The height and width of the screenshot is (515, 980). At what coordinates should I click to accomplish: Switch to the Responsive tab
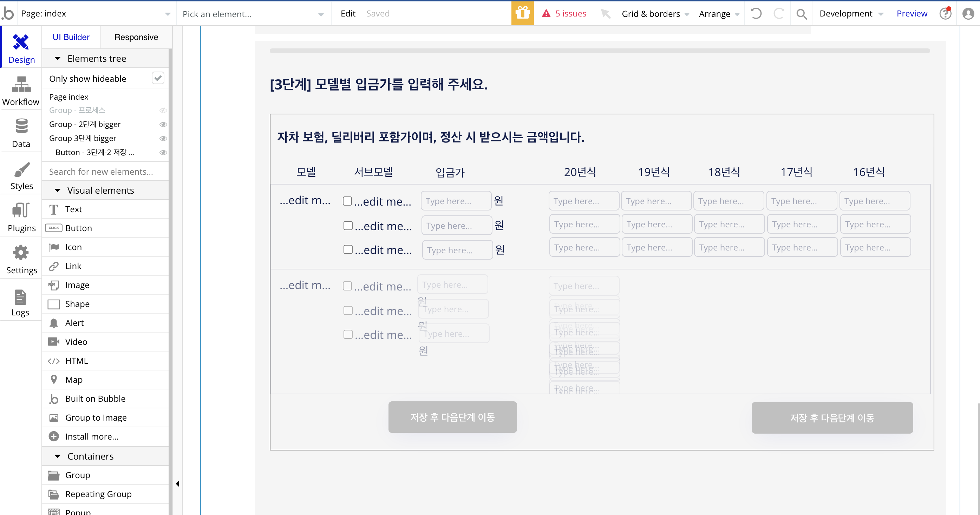pos(136,37)
